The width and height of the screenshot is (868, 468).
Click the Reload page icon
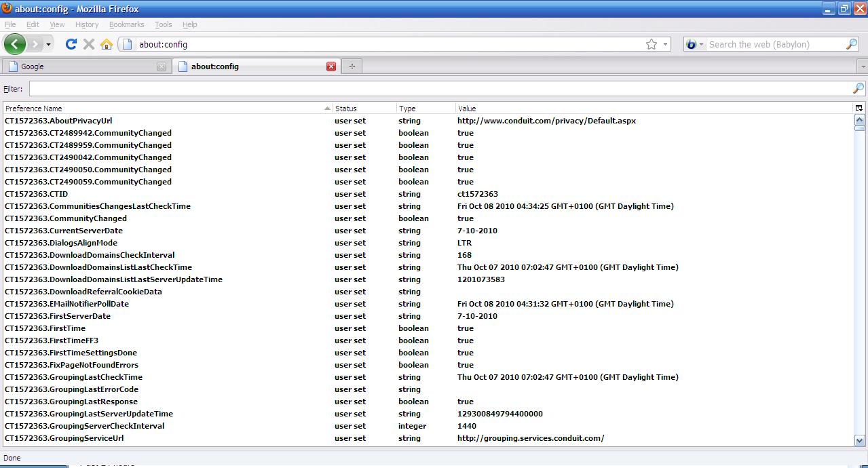click(x=71, y=44)
